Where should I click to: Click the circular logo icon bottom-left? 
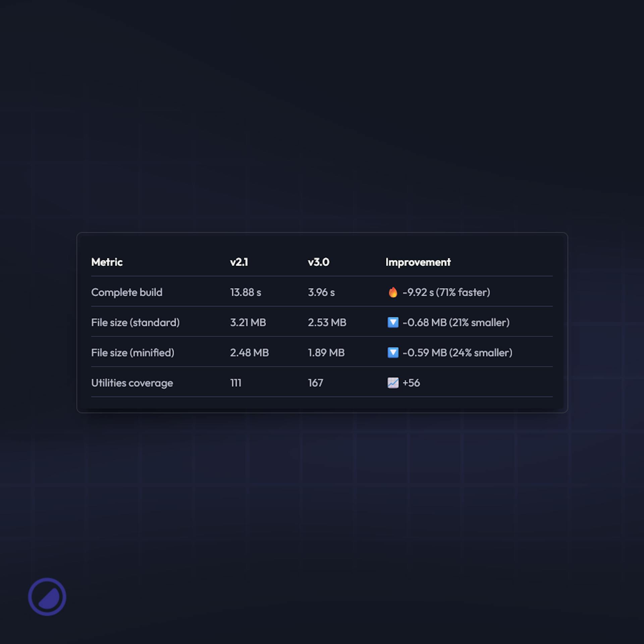pyautogui.click(x=47, y=597)
